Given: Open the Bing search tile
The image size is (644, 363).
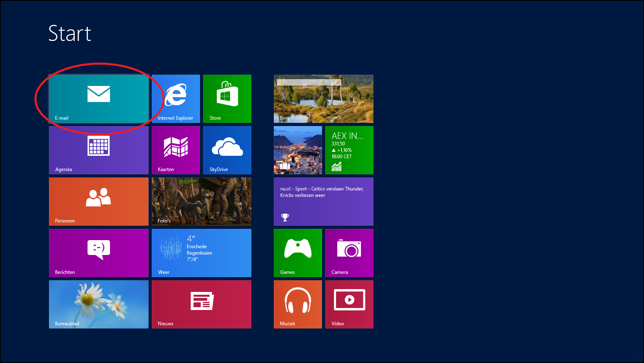Looking at the screenshot, I should pyautogui.click(x=324, y=99).
